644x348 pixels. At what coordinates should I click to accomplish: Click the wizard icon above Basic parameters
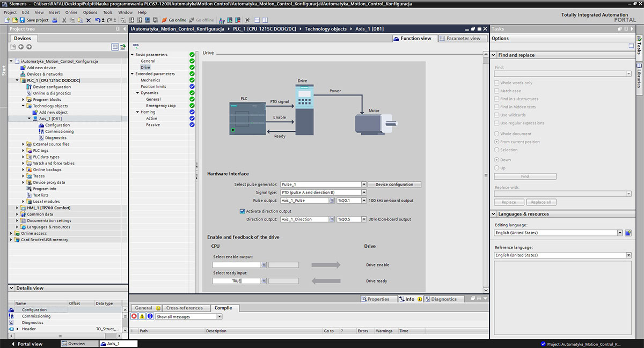[x=136, y=46]
